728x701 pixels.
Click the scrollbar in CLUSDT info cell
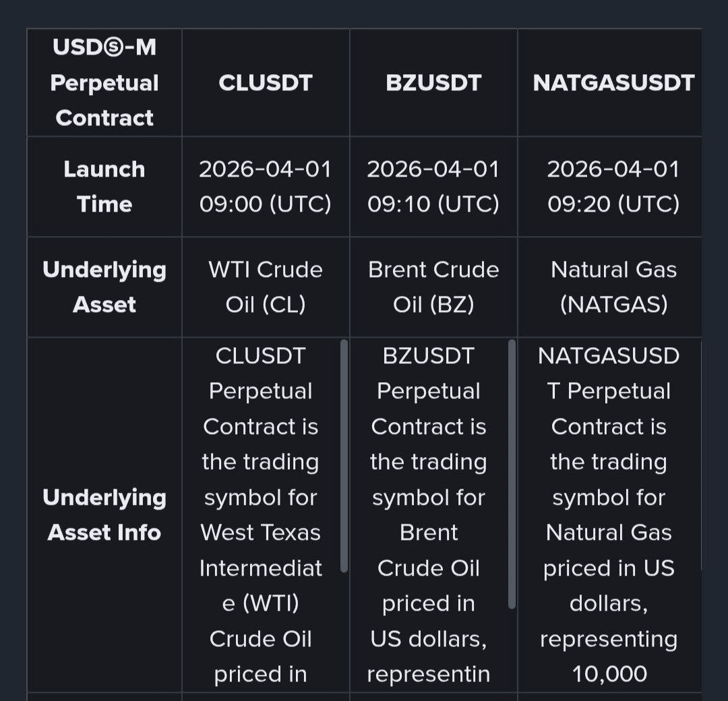344,456
